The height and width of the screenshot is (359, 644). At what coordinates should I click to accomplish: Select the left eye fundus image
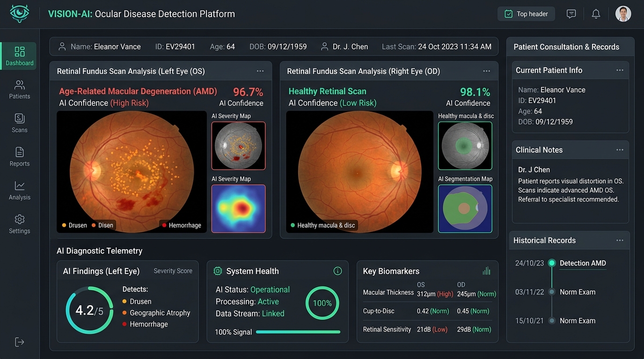132,172
